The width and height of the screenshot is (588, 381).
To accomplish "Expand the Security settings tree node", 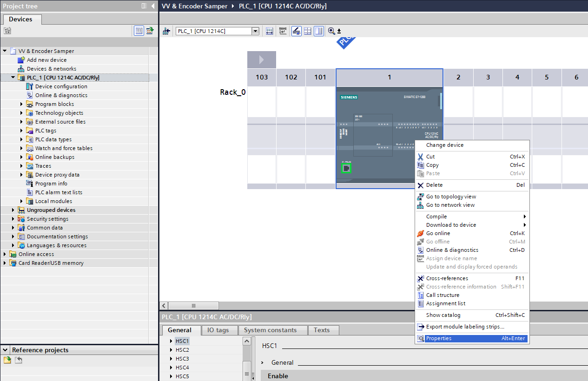I will pos(13,219).
